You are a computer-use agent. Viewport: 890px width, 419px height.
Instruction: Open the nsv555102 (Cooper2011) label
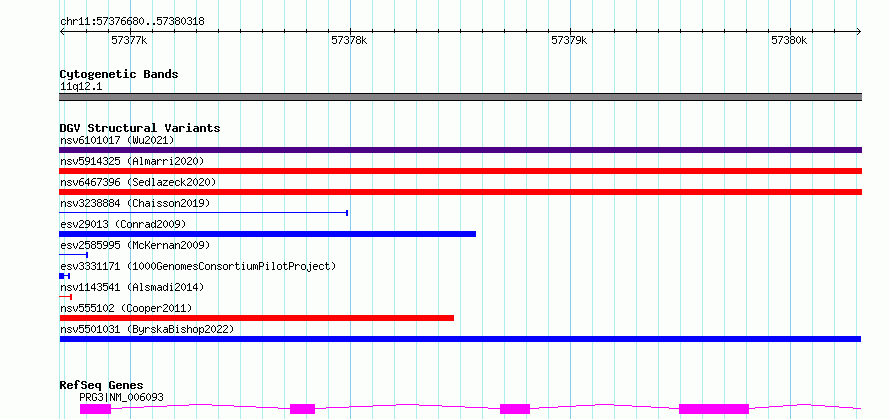[x=126, y=308]
